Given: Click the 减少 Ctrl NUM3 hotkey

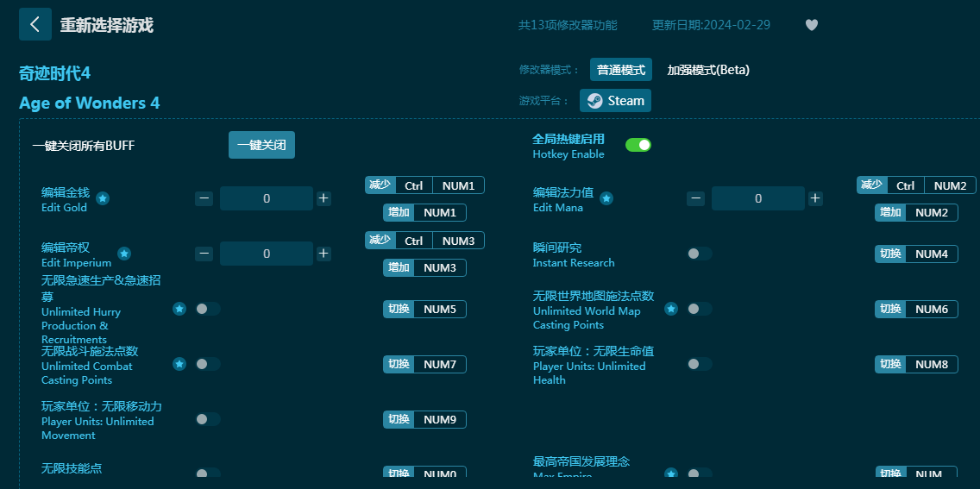Looking at the screenshot, I should click(425, 241).
